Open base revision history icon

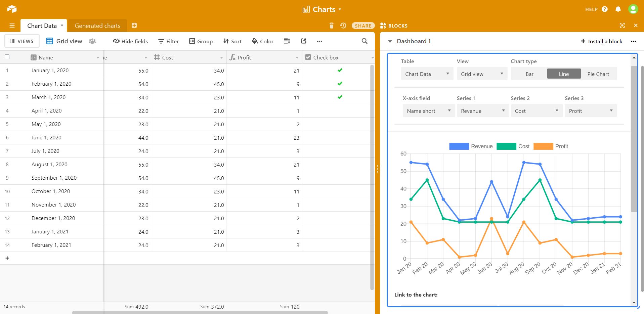343,26
